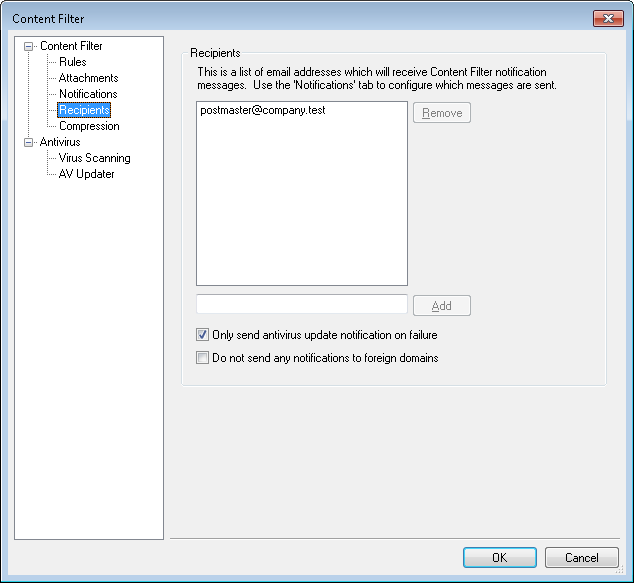This screenshot has height=583, width=634.
Task: Open the Compression settings page
Action: pyautogui.click(x=89, y=126)
